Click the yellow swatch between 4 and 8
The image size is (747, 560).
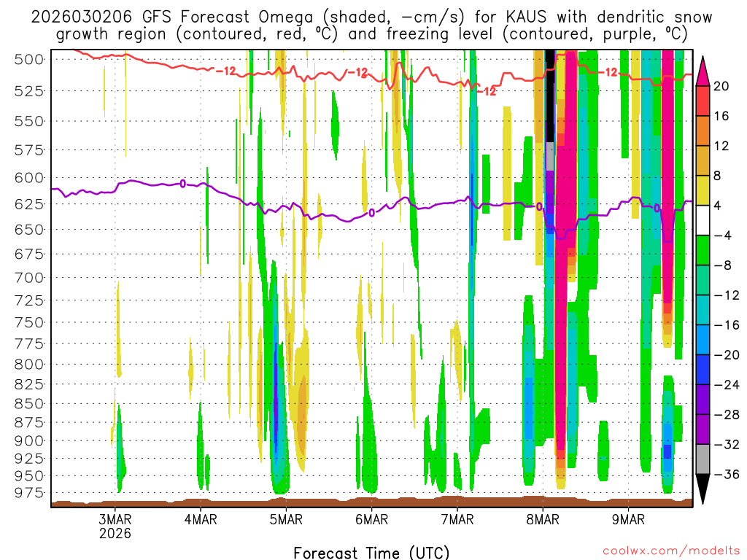[x=703, y=190]
